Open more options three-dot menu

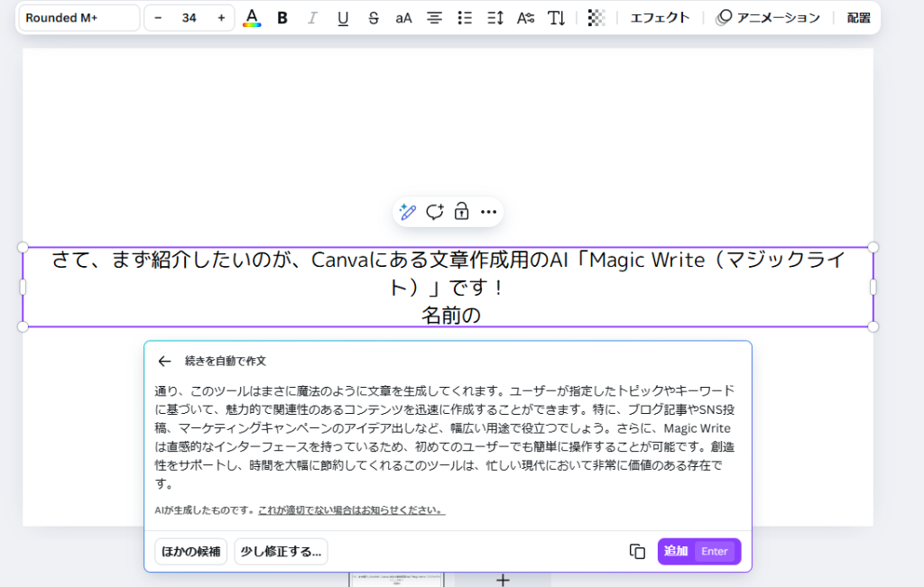(489, 212)
